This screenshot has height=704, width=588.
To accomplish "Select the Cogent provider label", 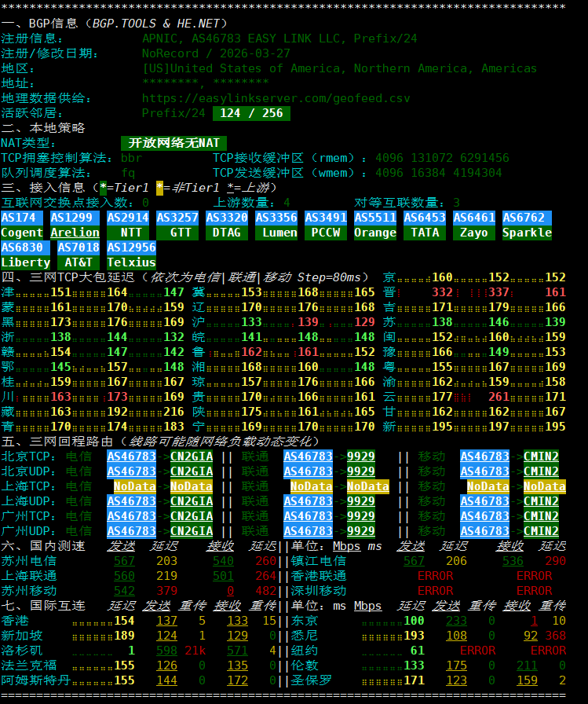I will pyautogui.click(x=22, y=233).
